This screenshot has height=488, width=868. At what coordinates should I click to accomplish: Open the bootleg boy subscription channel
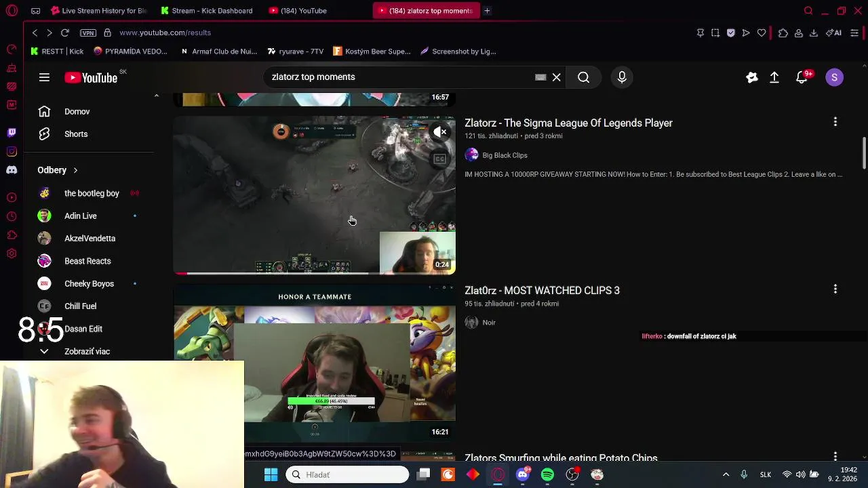92,193
